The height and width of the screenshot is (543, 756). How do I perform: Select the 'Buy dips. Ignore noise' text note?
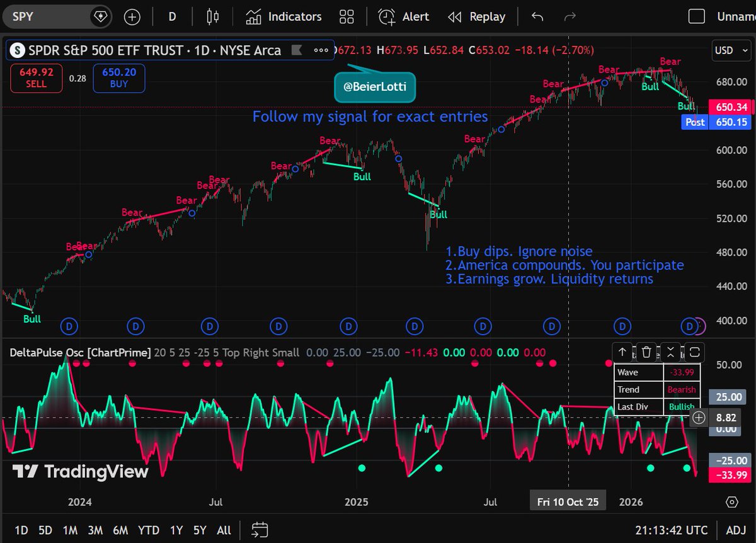coord(518,252)
